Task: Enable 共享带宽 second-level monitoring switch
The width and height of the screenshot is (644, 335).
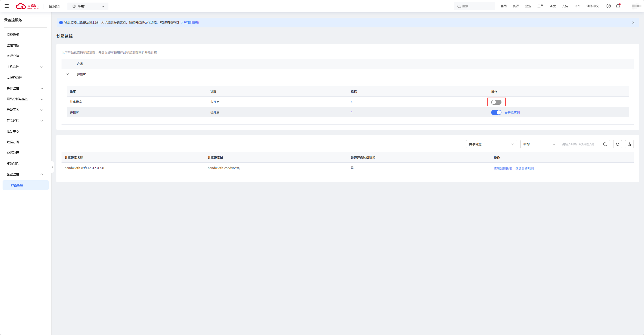Action: (496, 102)
